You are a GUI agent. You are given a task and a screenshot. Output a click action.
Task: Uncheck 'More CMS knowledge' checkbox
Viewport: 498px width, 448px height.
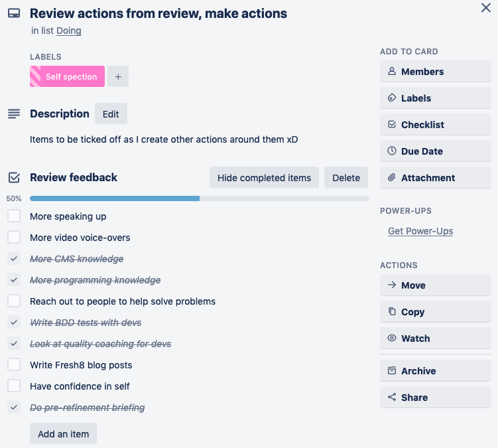tap(14, 259)
